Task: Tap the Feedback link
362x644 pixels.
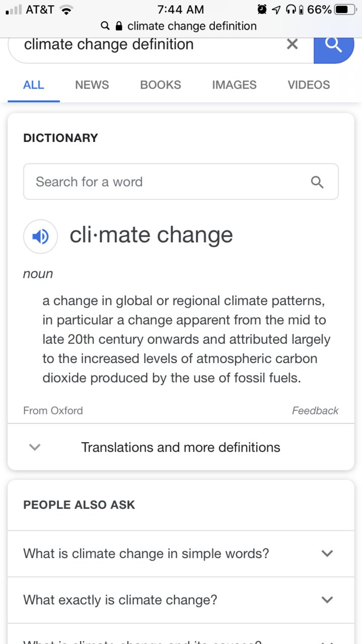Action: tap(315, 411)
